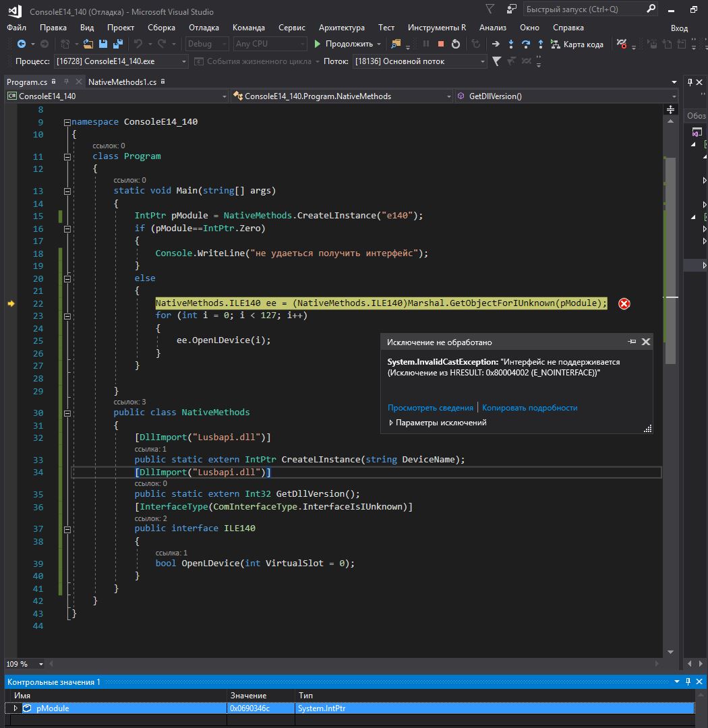Click the View Details (Просмотреть сведения) link
The width and height of the screenshot is (708, 728).
point(430,408)
